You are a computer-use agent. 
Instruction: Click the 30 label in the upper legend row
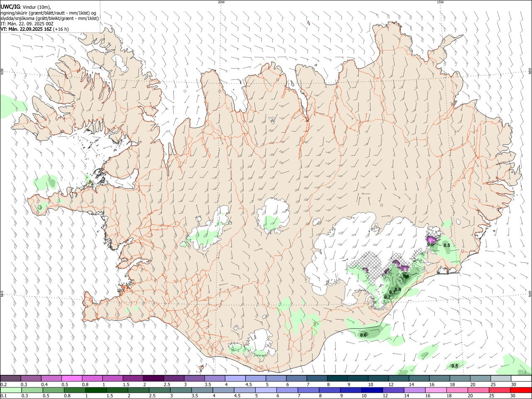513,384
